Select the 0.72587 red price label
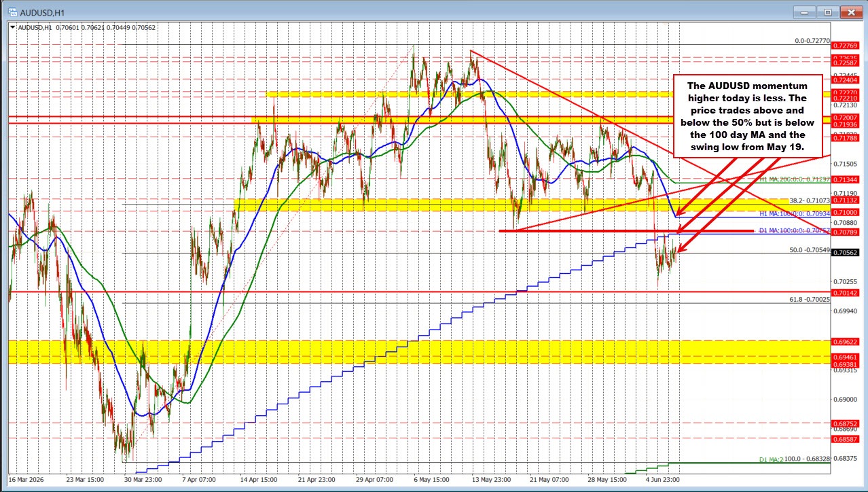 coord(846,63)
